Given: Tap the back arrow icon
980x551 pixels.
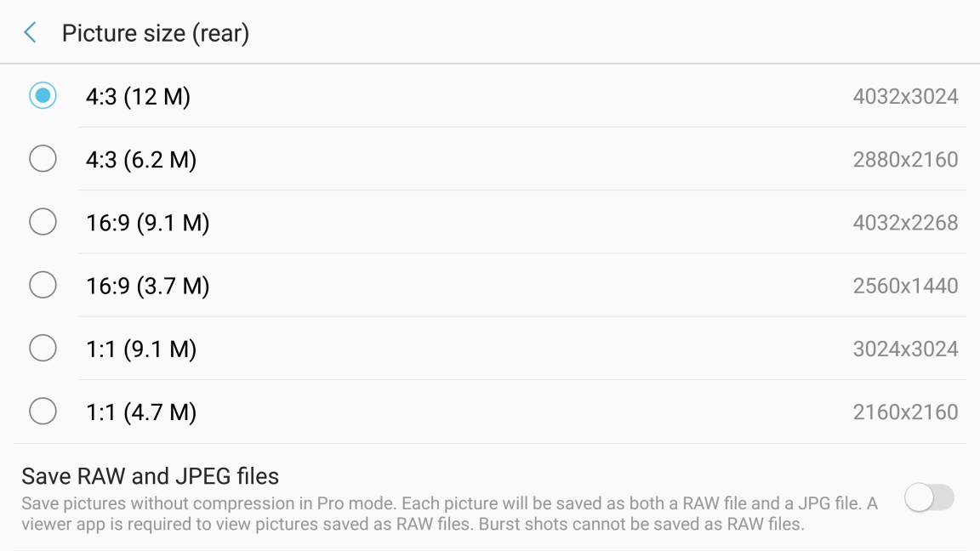Looking at the screenshot, I should 31,33.
